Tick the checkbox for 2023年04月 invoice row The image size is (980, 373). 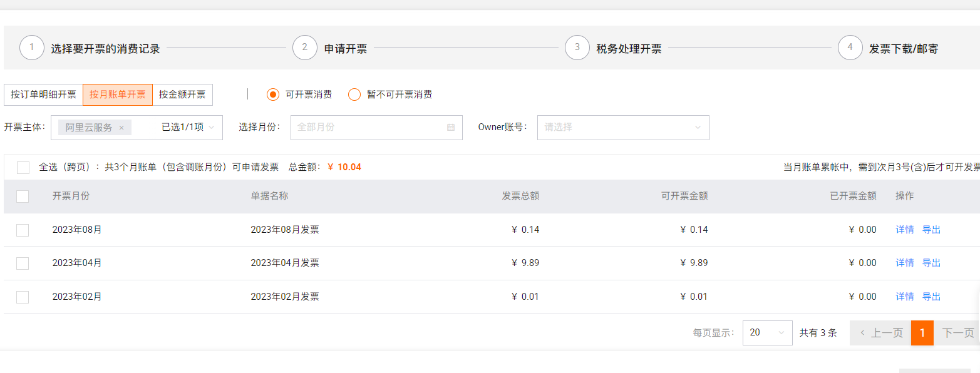click(23, 263)
